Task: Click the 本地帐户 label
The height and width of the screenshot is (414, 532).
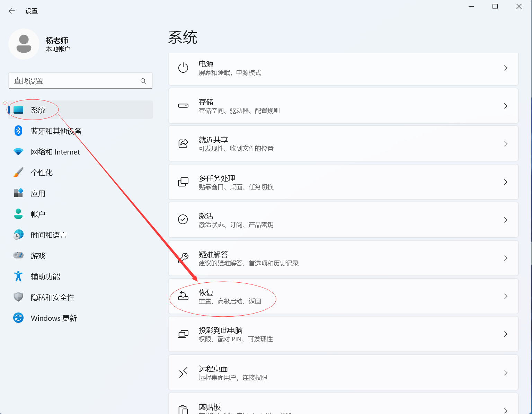Action: click(x=58, y=49)
